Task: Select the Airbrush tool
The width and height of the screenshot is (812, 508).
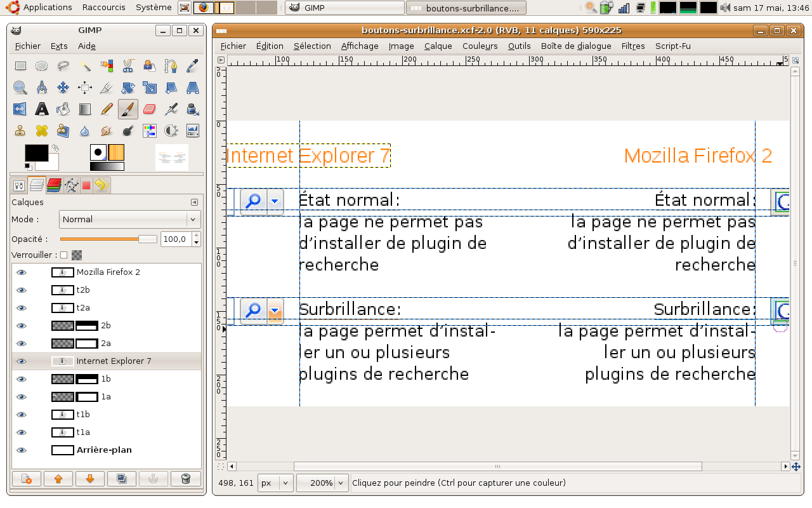Action: coord(171,109)
